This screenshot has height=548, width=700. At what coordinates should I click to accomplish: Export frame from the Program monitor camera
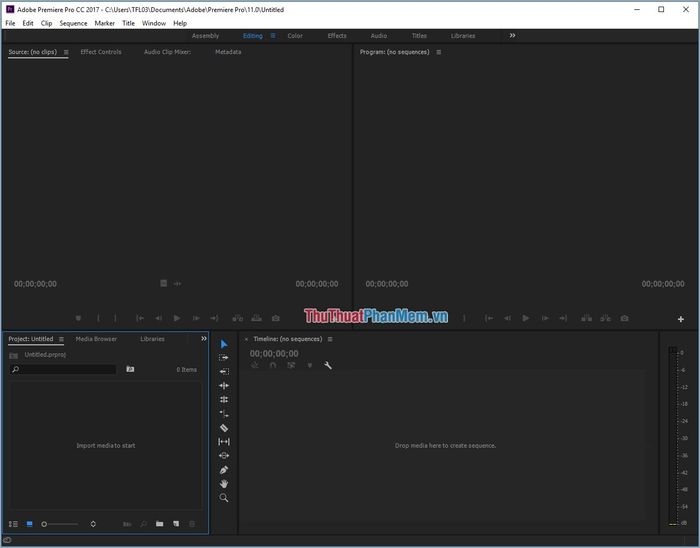625,318
